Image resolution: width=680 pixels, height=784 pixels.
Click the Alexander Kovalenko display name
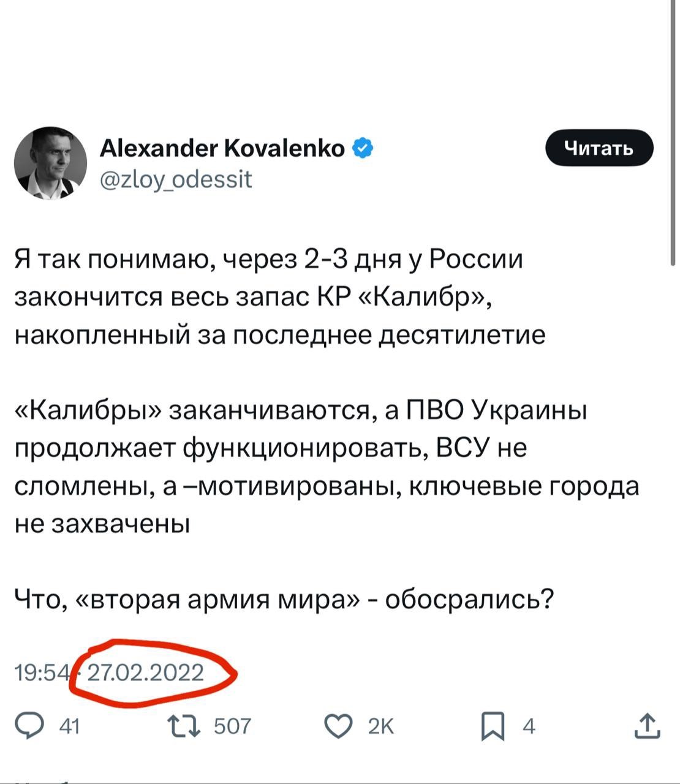click(x=222, y=148)
